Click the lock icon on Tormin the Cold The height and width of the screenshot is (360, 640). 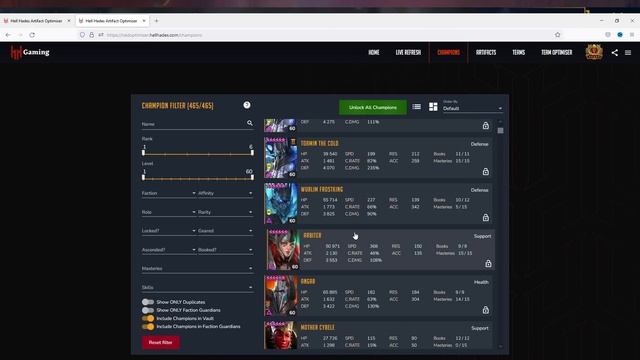pyautogui.click(x=486, y=171)
